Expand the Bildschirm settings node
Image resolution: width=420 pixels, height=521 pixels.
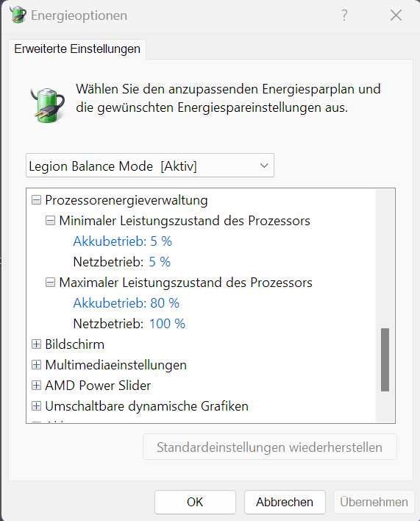point(36,344)
